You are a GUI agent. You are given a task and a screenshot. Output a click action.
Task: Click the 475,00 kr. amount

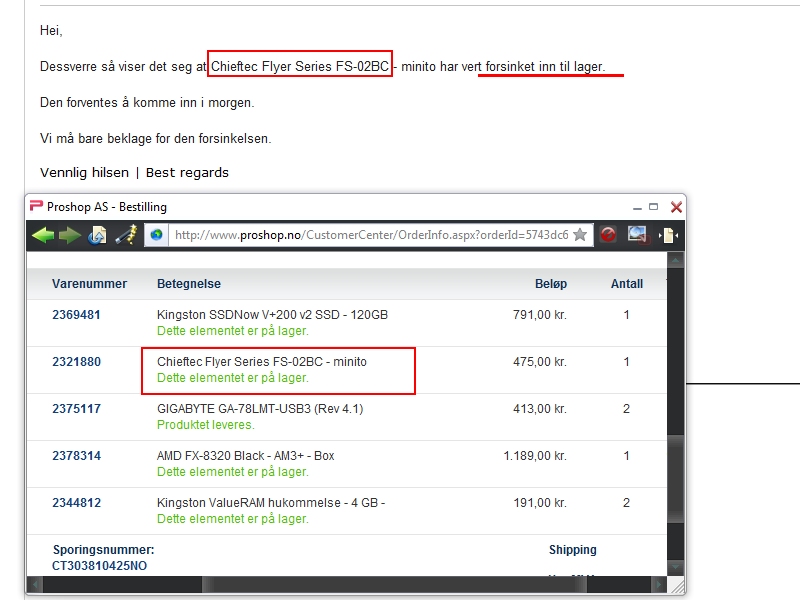pyautogui.click(x=540, y=362)
